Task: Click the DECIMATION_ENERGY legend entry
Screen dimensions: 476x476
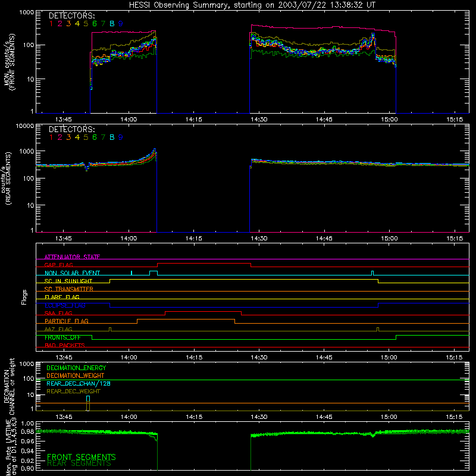Action: click(x=76, y=368)
